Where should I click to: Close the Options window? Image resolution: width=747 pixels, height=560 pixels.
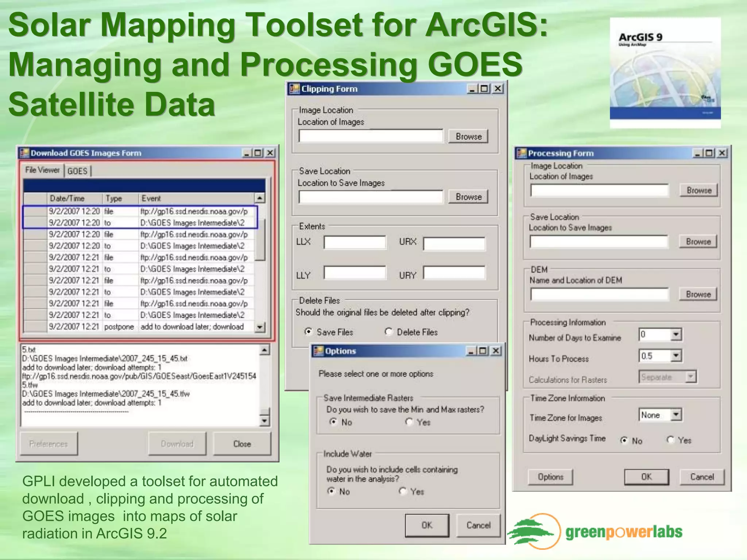click(x=496, y=351)
